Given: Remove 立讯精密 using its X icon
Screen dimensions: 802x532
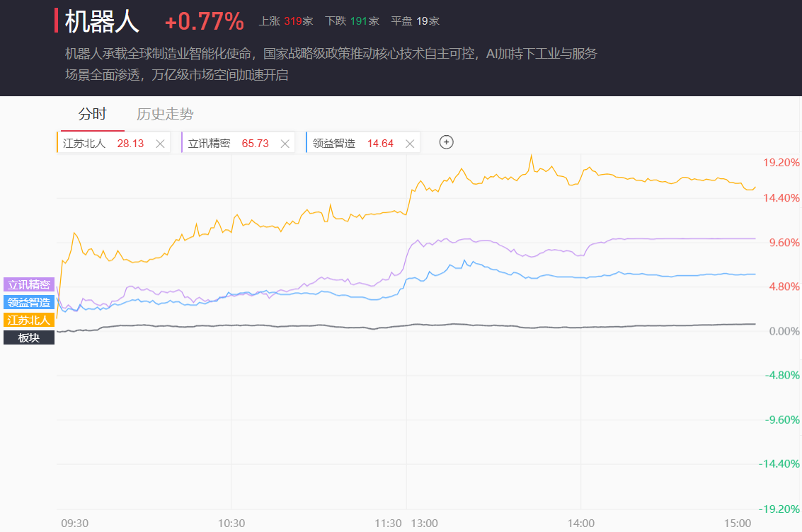Looking at the screenshot, I should click(x=285, y=144).
